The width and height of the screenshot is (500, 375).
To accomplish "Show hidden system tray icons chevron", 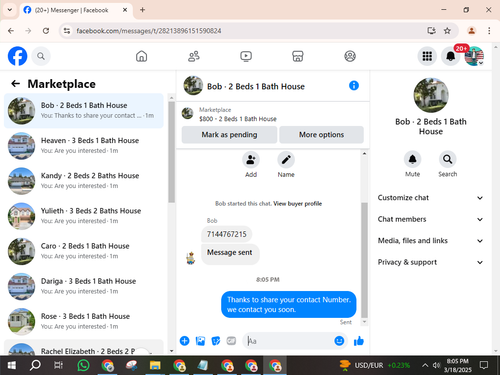I will coord(425,365).
